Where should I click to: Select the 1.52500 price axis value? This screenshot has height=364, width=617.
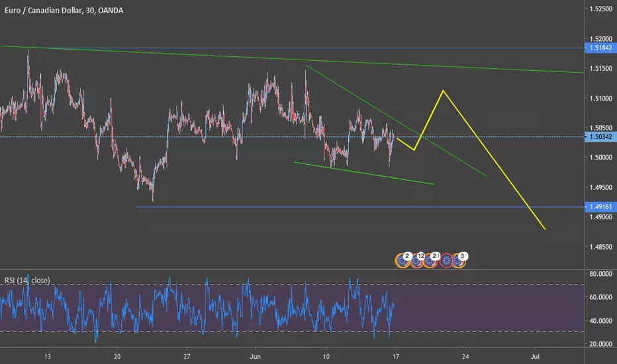[601, 9]
